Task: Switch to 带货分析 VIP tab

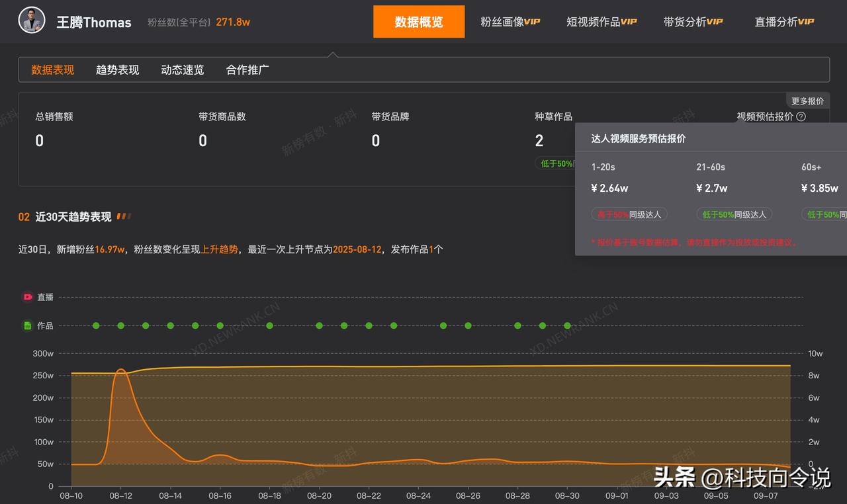Action: pos(693,22)
